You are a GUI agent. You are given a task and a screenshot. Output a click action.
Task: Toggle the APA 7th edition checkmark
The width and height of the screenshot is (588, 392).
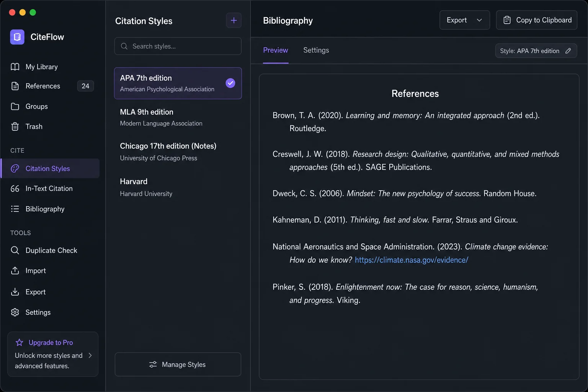[x=230, y=83]
